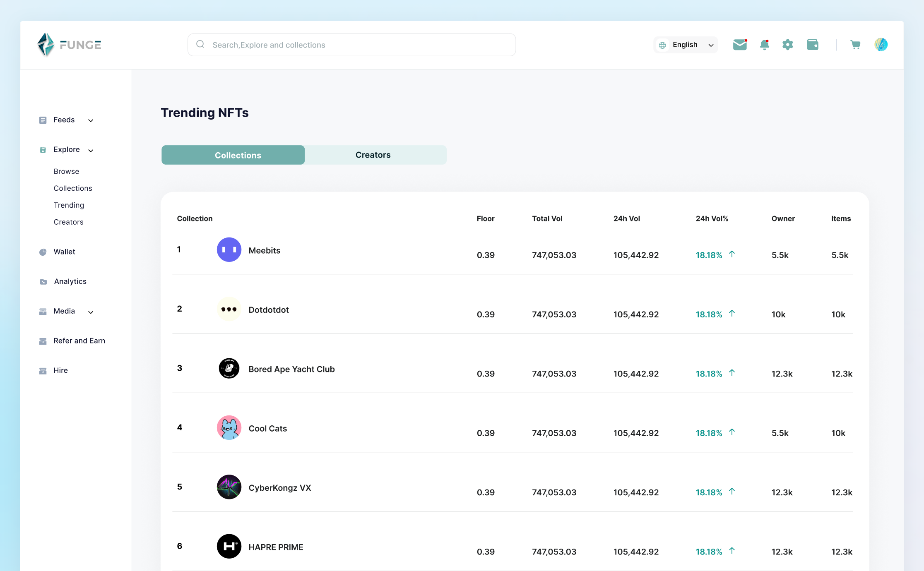The image size is (924, 571).
Task: Expand the Media section
Action: coord(91,312)
